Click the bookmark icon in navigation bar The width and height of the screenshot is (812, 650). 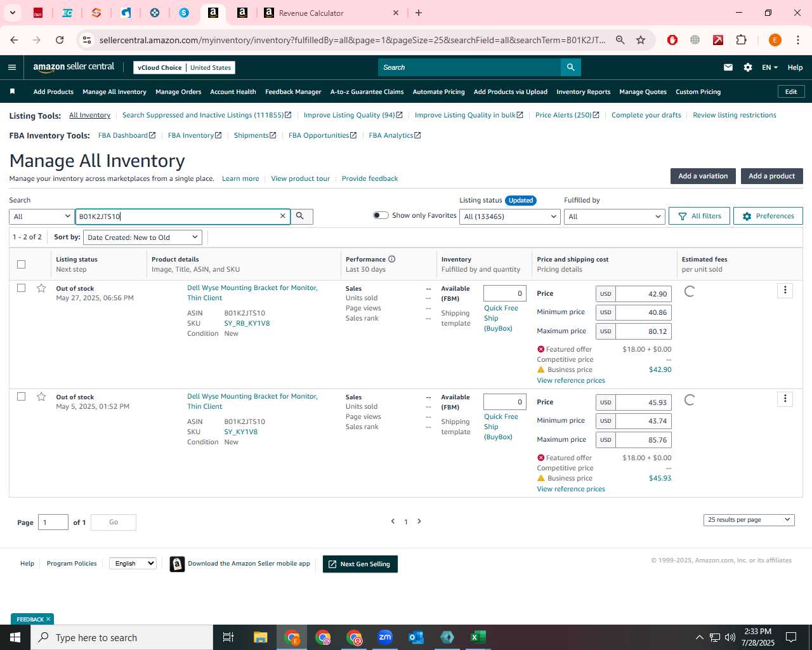click(12, 91)
